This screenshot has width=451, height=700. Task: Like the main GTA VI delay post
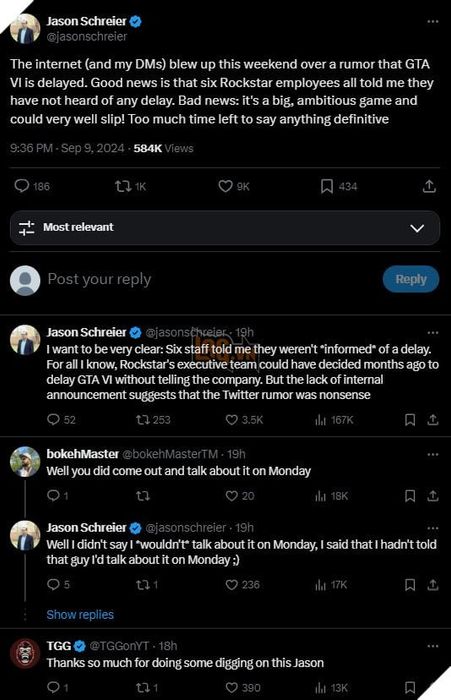[x=225, y=186]
